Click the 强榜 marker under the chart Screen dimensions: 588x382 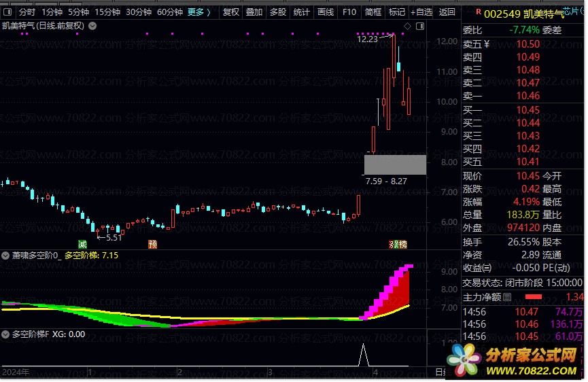click(x=398, y=245)
